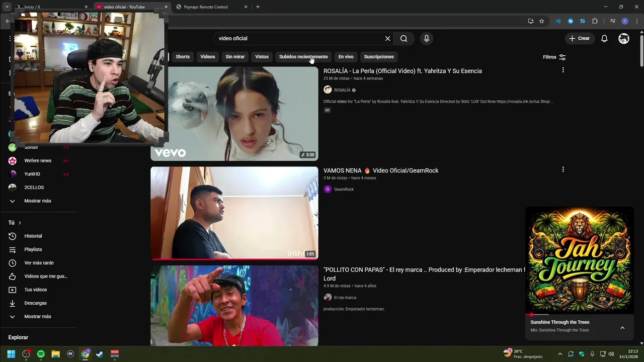Screen dimensions: 644x362
Task: Click the Crear button
Action: pyautogui.click(x=580, y=38)
